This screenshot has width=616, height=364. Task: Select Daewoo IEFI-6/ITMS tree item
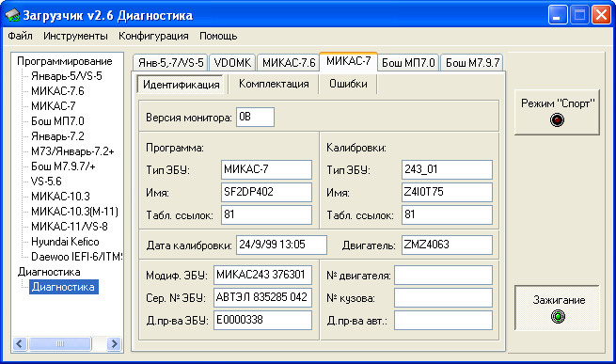click(x=76, y=257)
